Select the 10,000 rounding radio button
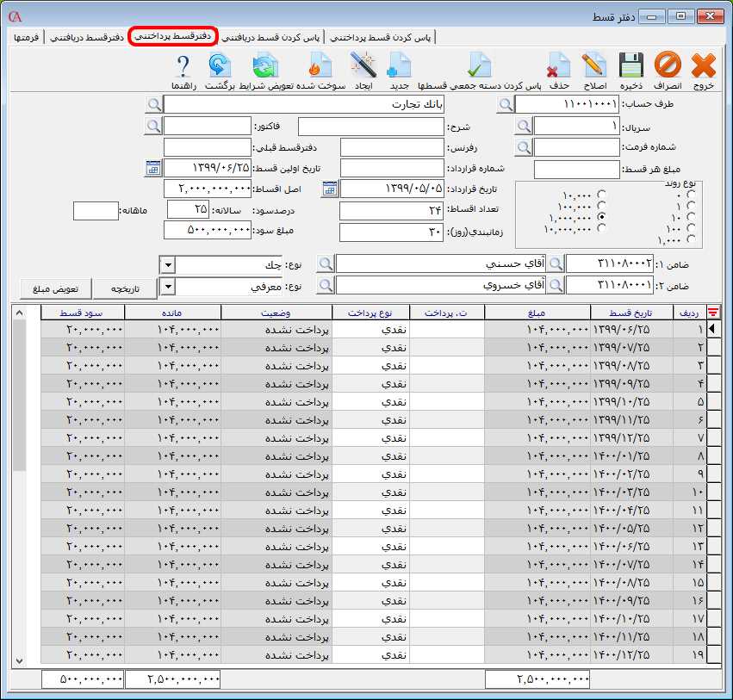733x700 pixels. click(601, 195)
